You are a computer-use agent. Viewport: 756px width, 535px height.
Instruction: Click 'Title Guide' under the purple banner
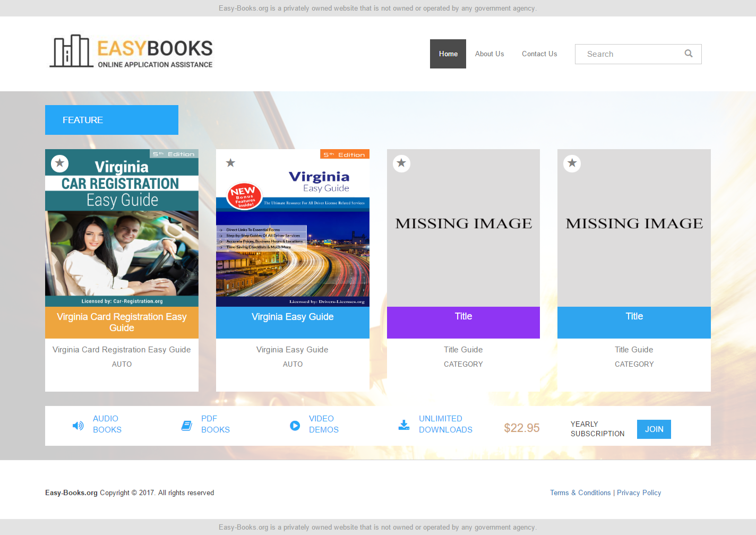tap(463, 350)
